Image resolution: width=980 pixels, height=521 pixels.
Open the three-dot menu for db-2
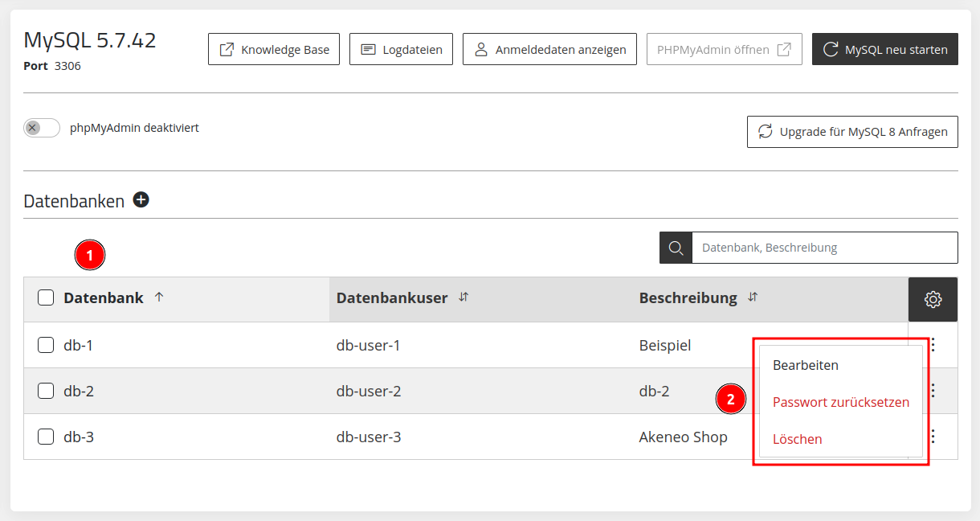(933, 391)
